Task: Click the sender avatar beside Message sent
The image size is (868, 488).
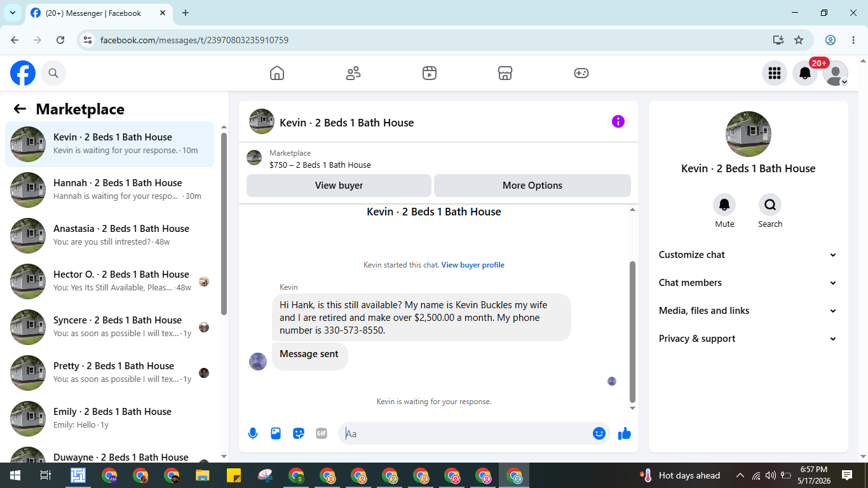Action: (x=258, y=362)
